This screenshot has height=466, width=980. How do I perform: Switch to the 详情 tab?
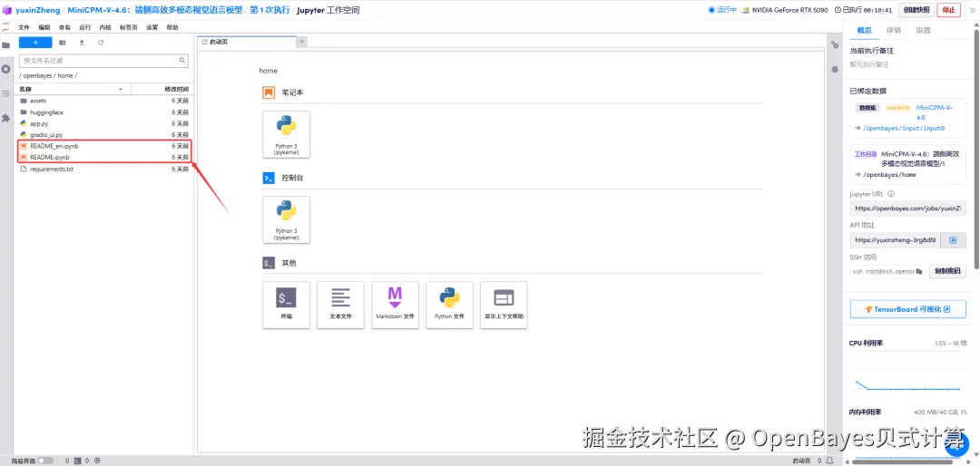[894, 30]
